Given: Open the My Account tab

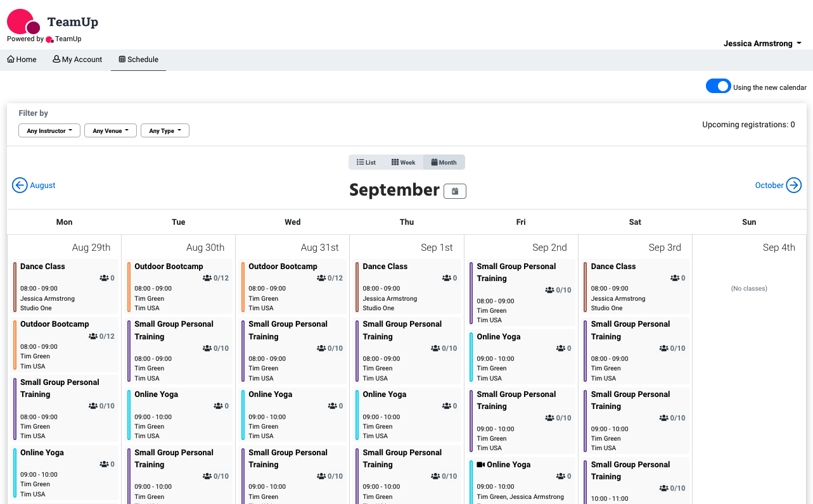Looking at the screenshot, I should [77, 60].
